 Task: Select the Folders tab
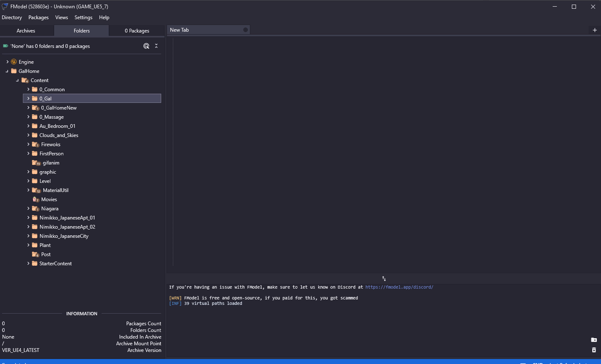pos(82,31)
